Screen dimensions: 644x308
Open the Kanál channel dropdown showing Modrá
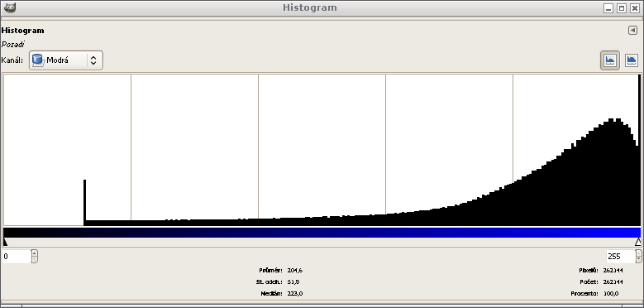click(65, 60)
